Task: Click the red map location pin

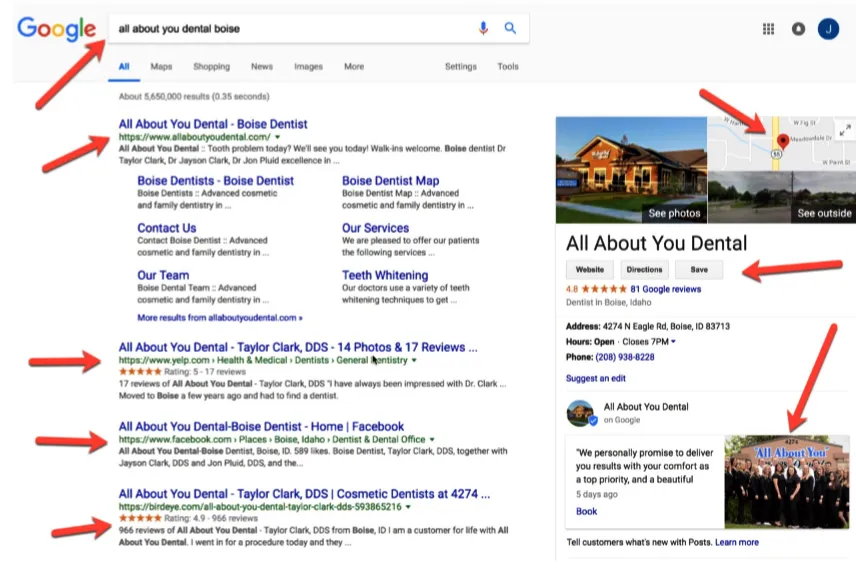Action: [x=782, y=141]
